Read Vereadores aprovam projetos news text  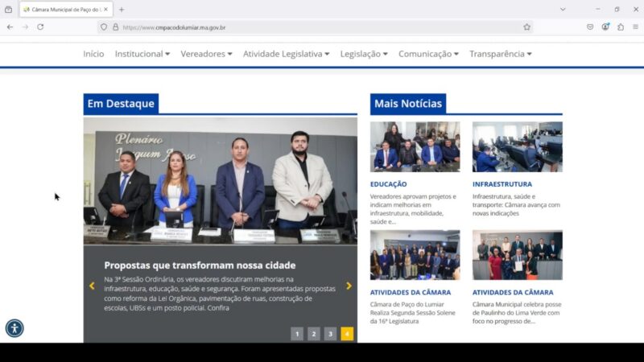point(413,209)
